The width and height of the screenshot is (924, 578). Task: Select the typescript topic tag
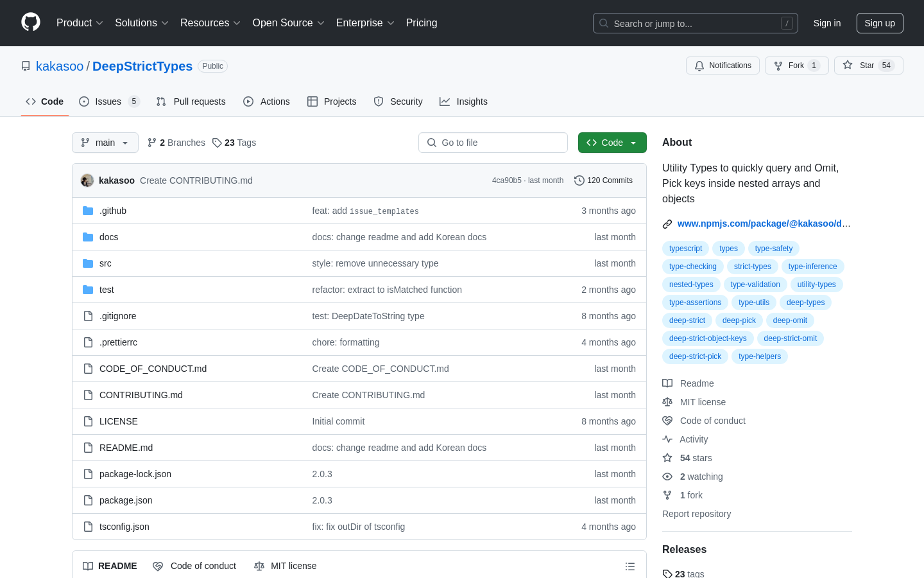coord(685,249)
